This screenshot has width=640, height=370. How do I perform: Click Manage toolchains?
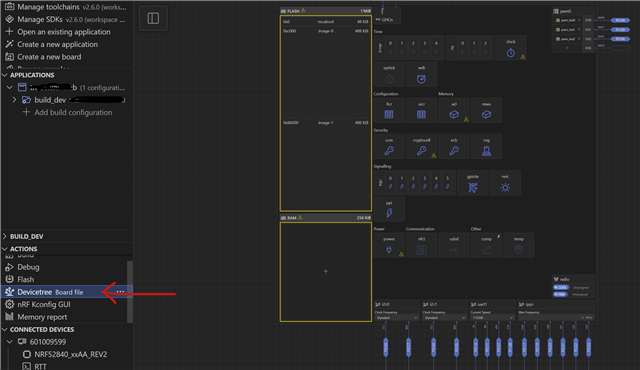tap(65, 7)
